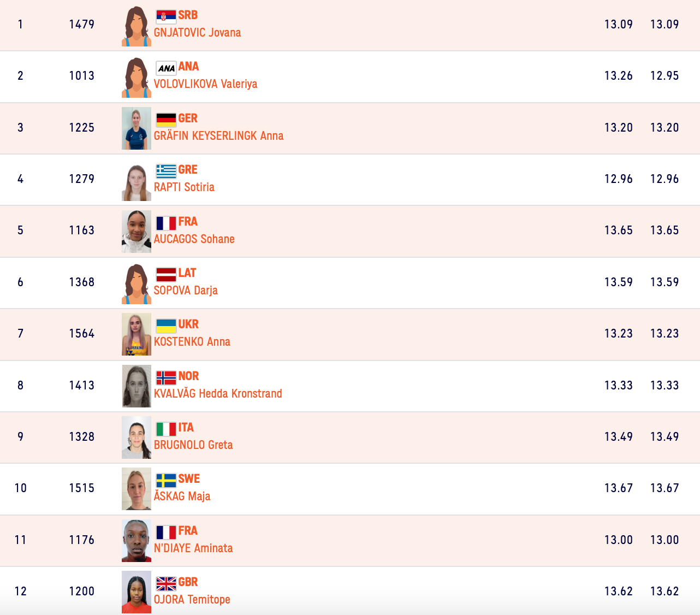The height and width of the screenshot is (615, 700).
Task: Open VOLOVLIKOVA Valeriya athlete profile
Action: pos(205,84)
